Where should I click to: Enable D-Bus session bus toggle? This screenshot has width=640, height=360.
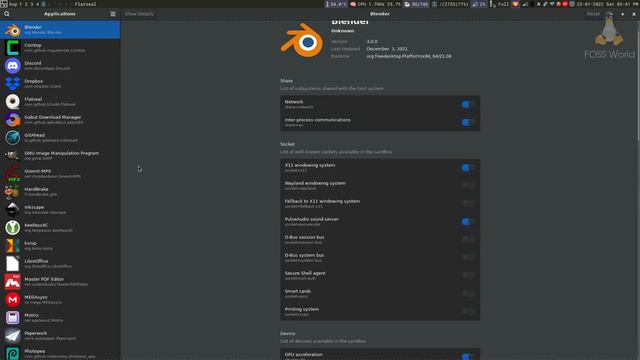click(469, 240)
